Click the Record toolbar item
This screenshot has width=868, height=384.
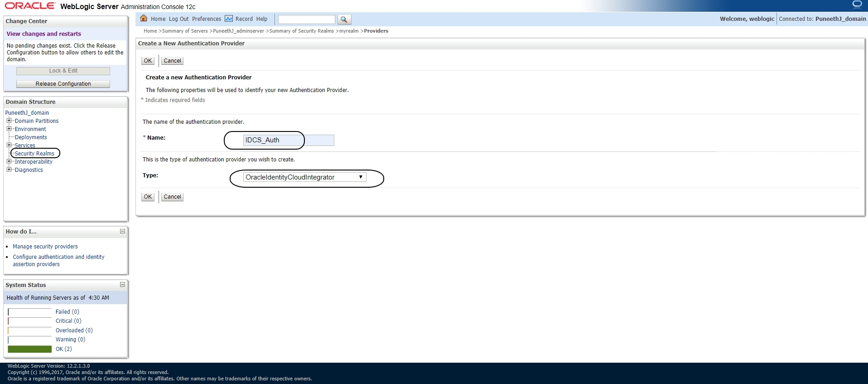click(244, 19)
